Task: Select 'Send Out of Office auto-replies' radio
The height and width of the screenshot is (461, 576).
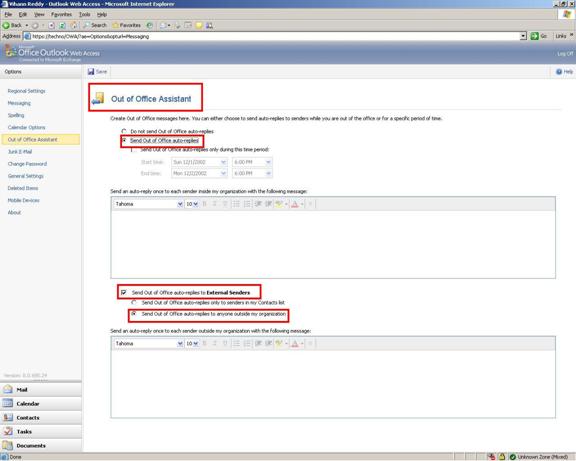Action: tap(124, 140)
